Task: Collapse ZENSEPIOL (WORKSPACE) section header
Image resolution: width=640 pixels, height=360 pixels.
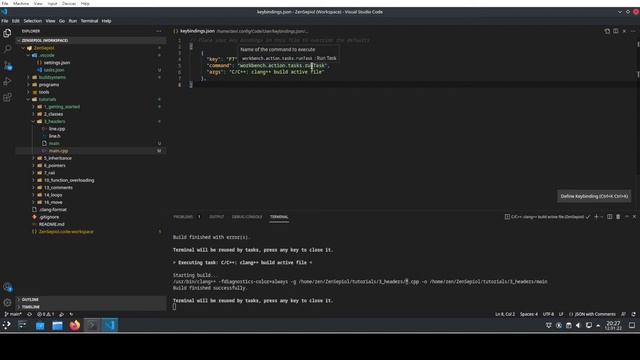Action: [x=91, y=40]
